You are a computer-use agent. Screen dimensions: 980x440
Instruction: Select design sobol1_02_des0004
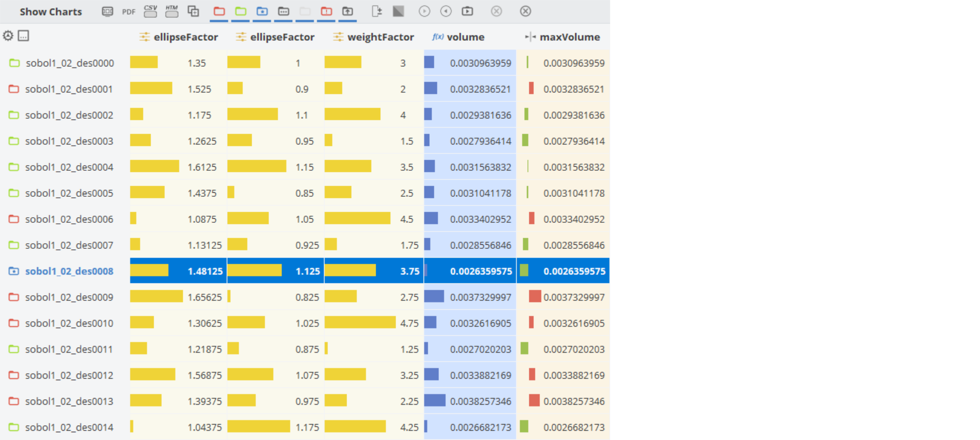tap(69, 167)
